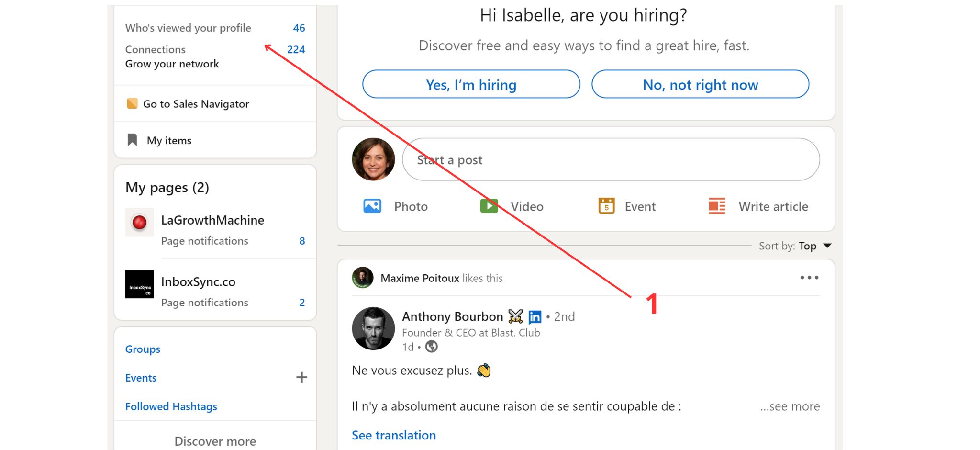The image size is (980, 450).
Task: Click InboxSync.co notification count 2
Action: pyautogui.click(x=302, y=303)
